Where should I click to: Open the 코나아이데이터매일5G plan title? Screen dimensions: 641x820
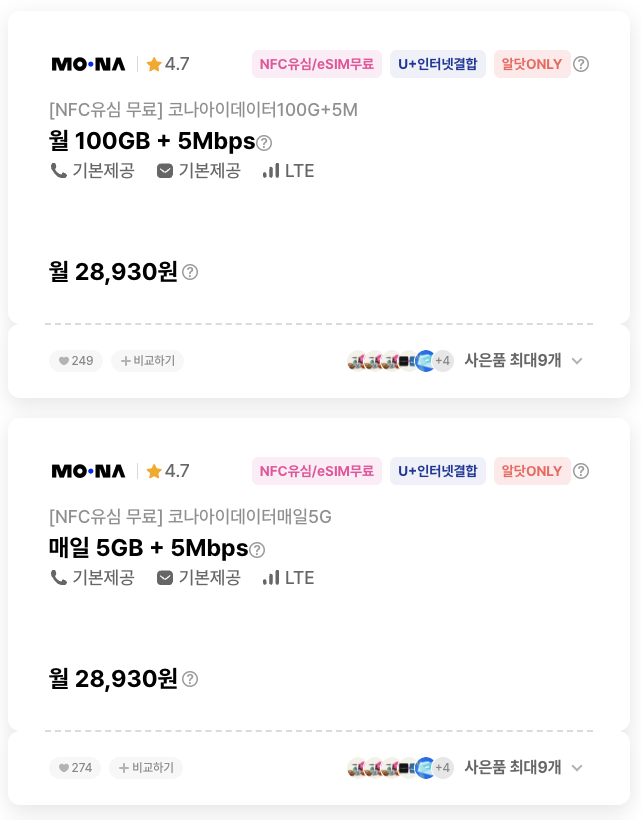point(190,517)
